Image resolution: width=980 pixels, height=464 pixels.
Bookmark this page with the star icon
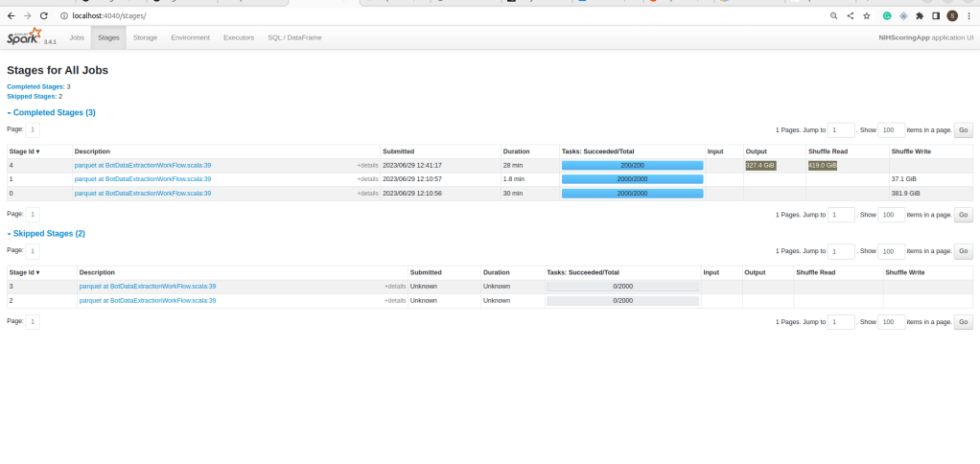[x=867, y=16]
